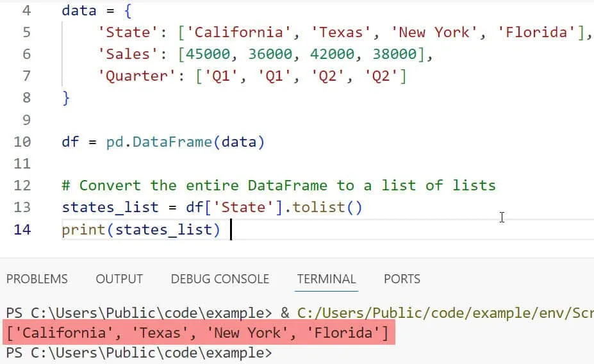Switch to the OUTPUT tab

(119, 279)
